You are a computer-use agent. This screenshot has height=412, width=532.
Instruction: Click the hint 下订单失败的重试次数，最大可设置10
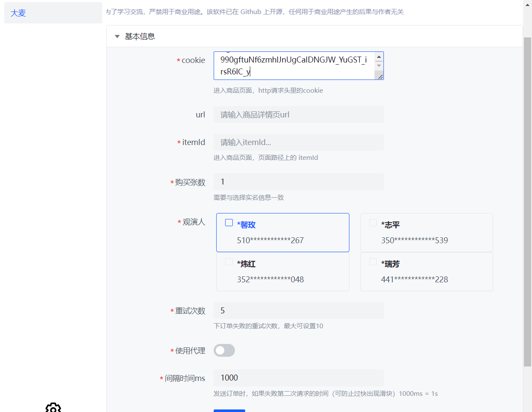[268, 326]
